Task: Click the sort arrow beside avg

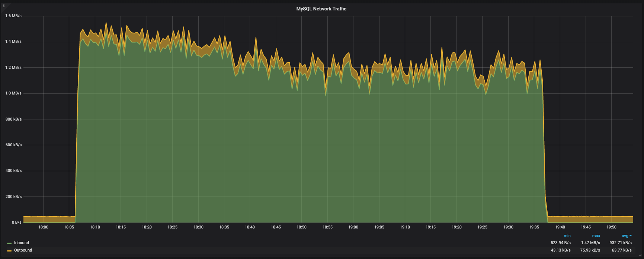Action: (631, 236)
